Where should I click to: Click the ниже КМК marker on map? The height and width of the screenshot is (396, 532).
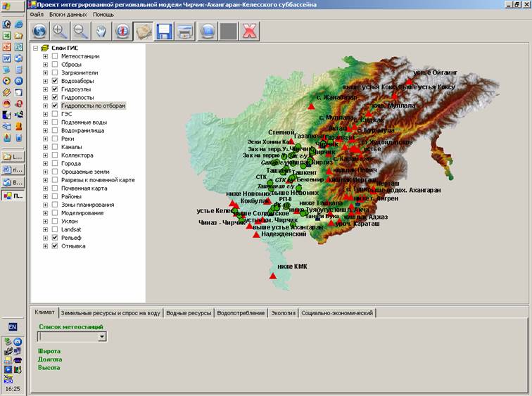tap(273, 276)
